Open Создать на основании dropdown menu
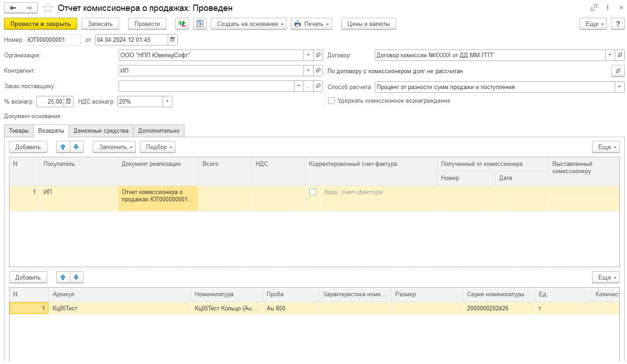The height and width of the screenshot is (364, 627). pos(249,24)
